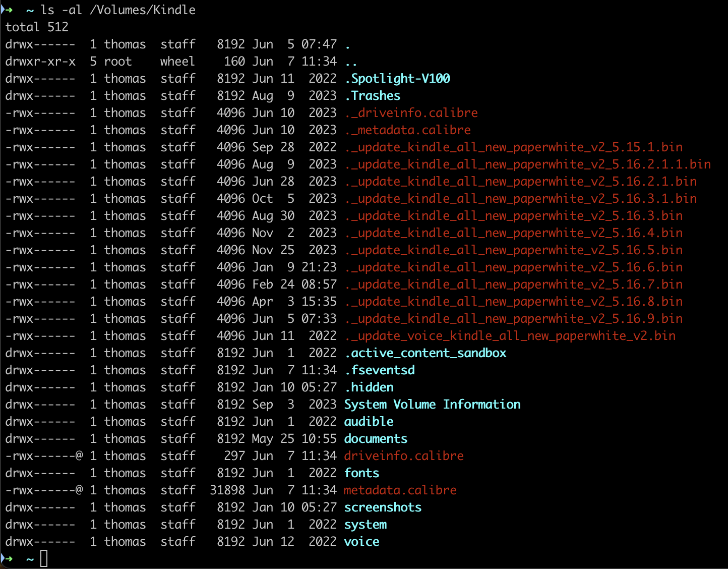The image size is (728, 569).
Task: Click the 'total 512' line
Action: [x=37, y=27]
